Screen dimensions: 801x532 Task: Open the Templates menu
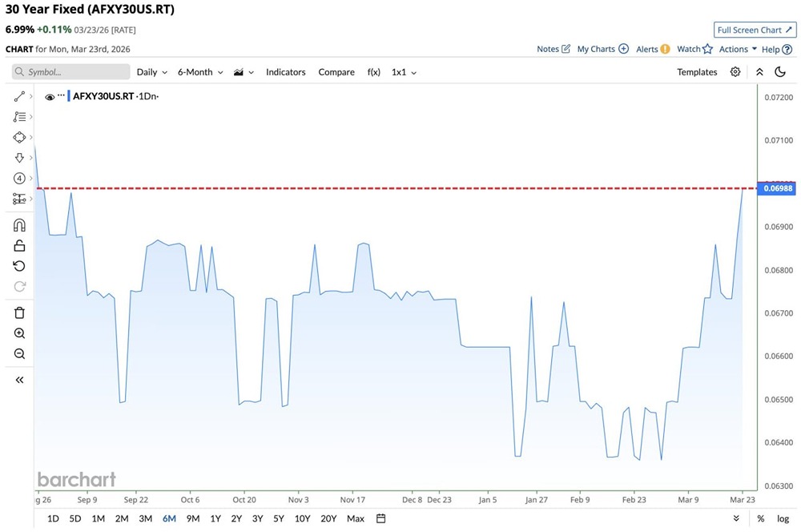697,72
